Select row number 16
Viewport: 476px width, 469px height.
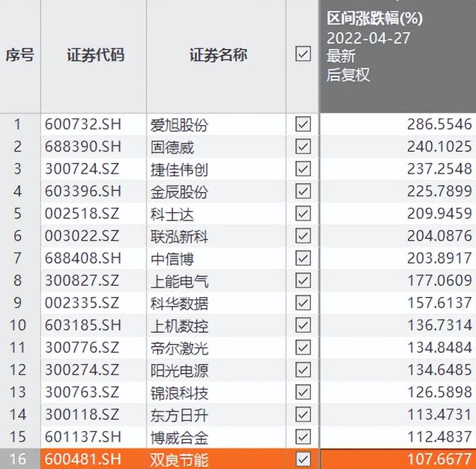[18, 459]
